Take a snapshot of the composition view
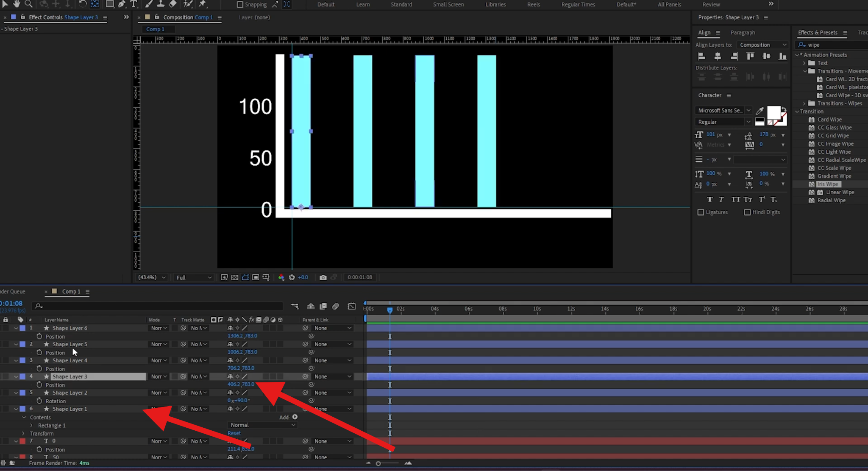868x471 pixels. click(x=323, y=277)
